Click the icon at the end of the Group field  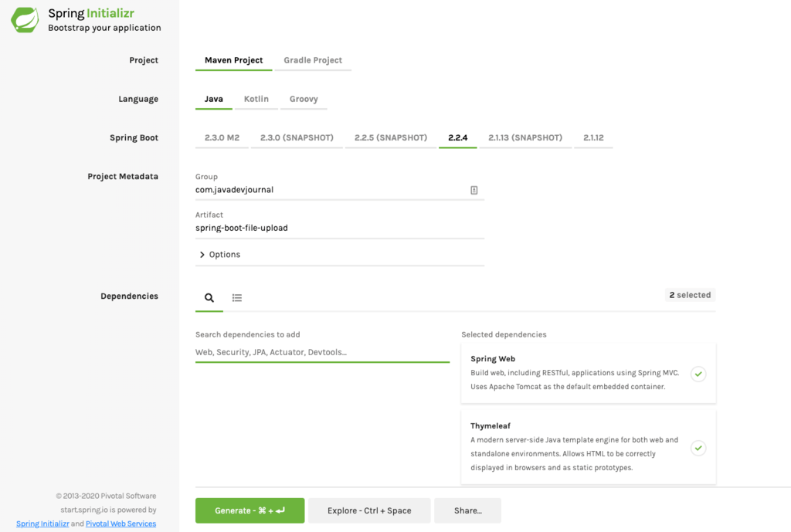pyautogui.click(x=474, y=189)
